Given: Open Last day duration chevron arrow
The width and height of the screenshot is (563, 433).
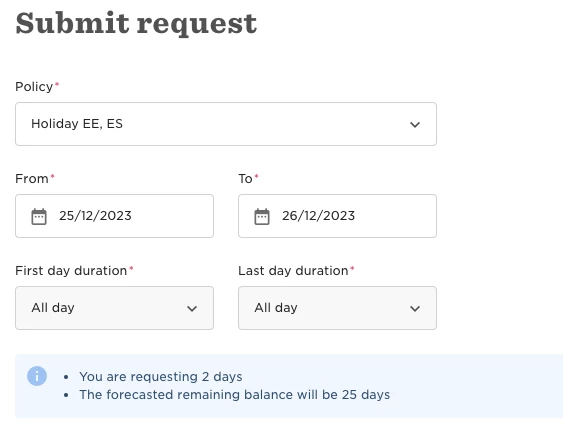Looking at the screenshot, I should [415, 308].
